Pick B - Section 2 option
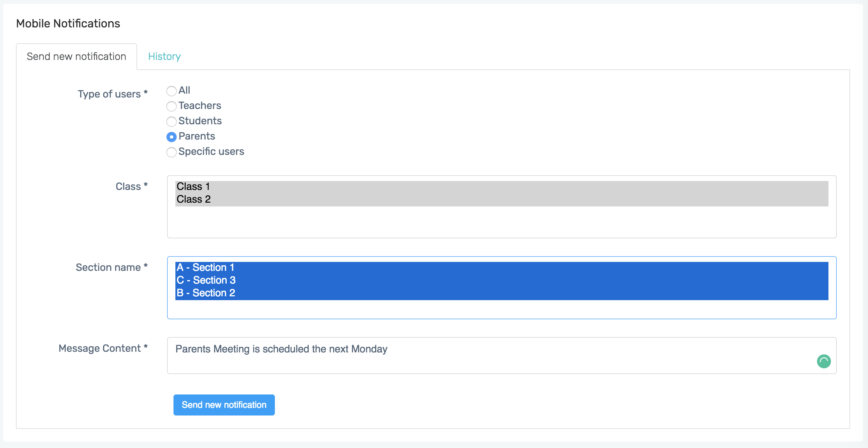Viewport: 868px width, 448px height. click(206, 293)
